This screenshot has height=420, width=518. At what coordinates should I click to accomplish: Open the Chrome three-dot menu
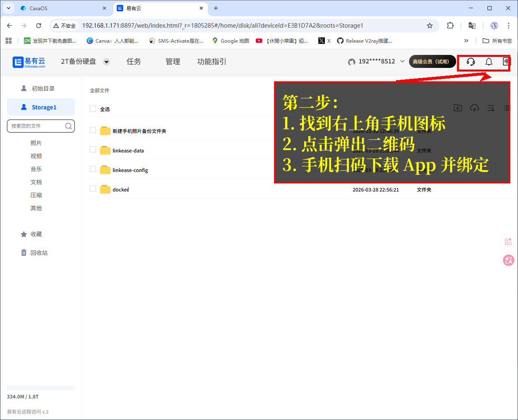point(509,26)
